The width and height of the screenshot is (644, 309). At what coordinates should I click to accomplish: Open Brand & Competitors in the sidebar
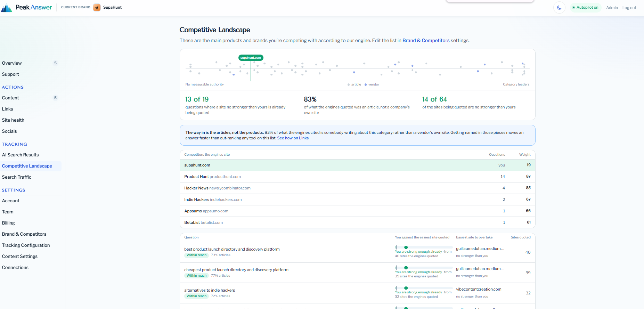pyautogui.click(x=24, y=234)
